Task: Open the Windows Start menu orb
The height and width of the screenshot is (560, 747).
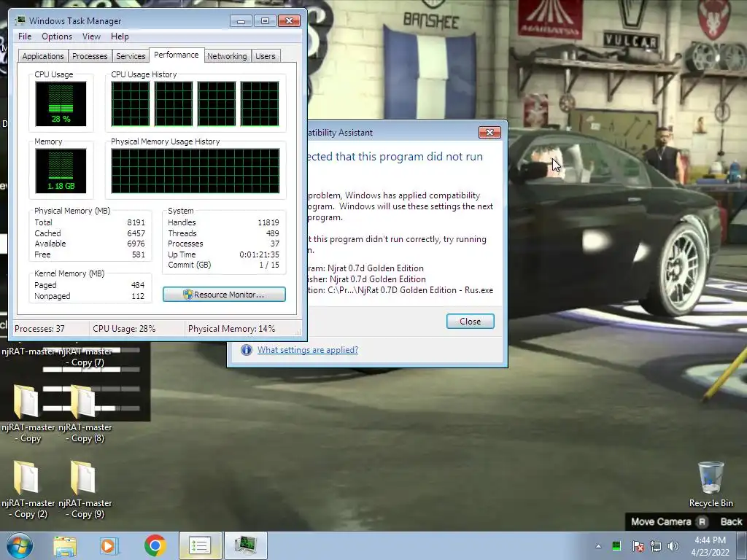Action: (x=20, y=545)
